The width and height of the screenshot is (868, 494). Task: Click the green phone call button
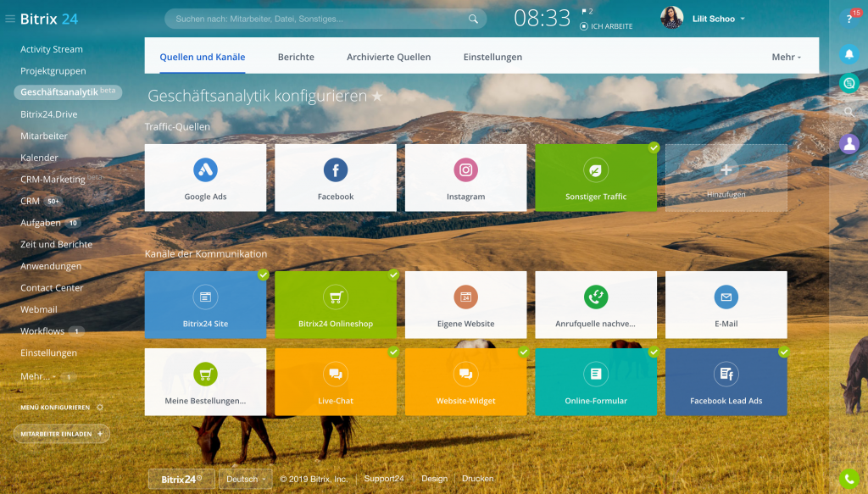point(849,479)
